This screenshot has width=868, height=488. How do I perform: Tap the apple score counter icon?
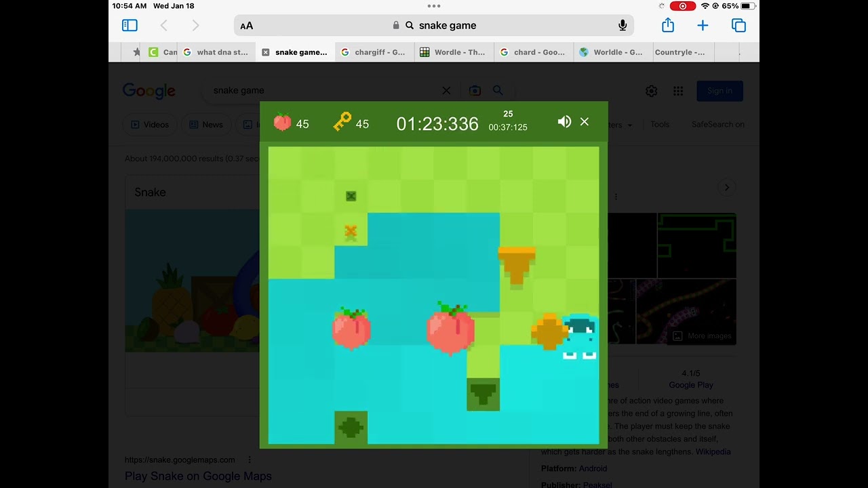pos(282,122)
